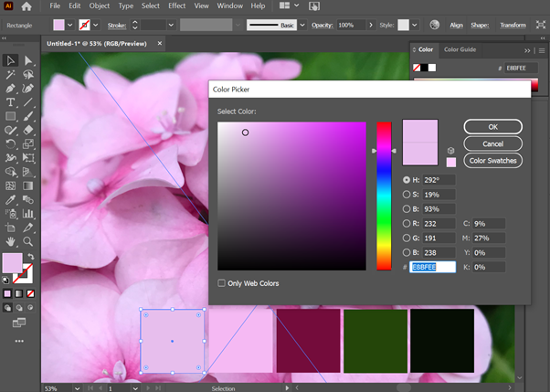Select the R red radio button
Viewport: 550px width, 392px height.
click(x=407, y=224)
